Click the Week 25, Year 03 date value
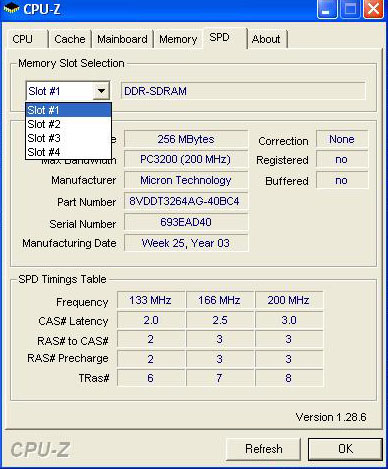388x469 pixels. coord(186,243)
